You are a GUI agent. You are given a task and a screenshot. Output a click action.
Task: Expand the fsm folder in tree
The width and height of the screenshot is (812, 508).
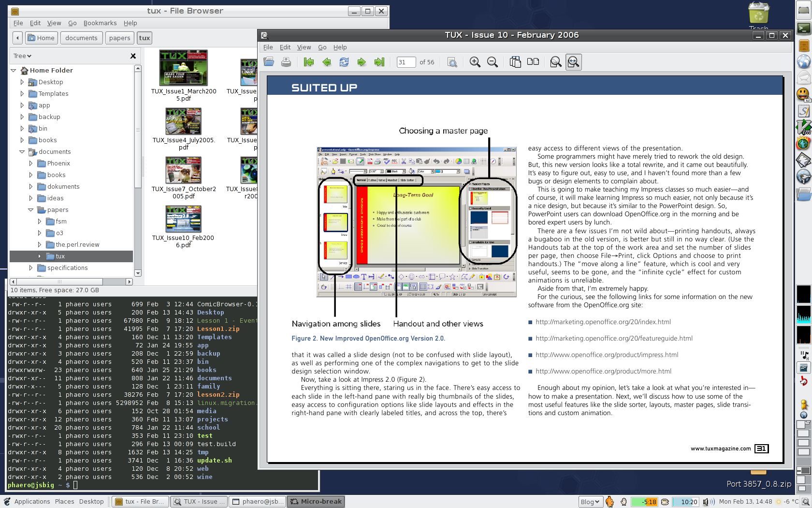point(40,222)
